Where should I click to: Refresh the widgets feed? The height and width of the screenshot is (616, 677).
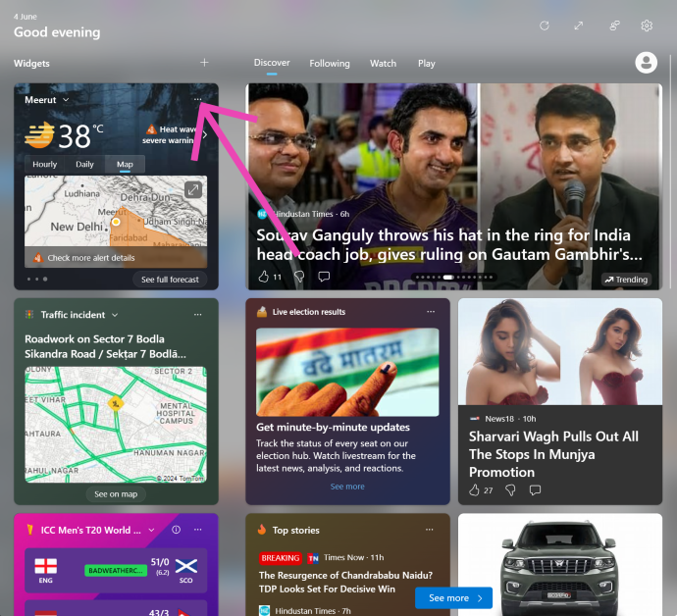click(545, 26)
